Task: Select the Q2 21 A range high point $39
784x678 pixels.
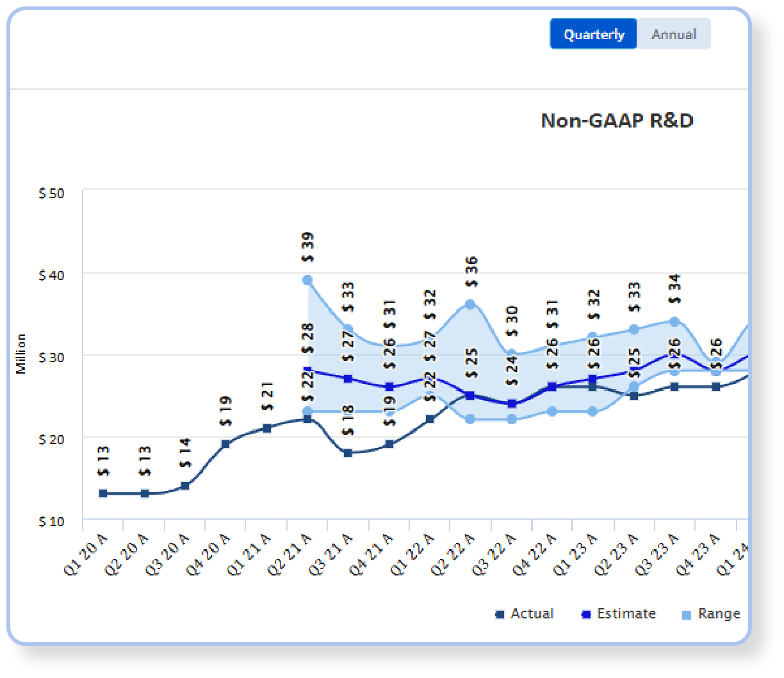Action: (307, 280)
